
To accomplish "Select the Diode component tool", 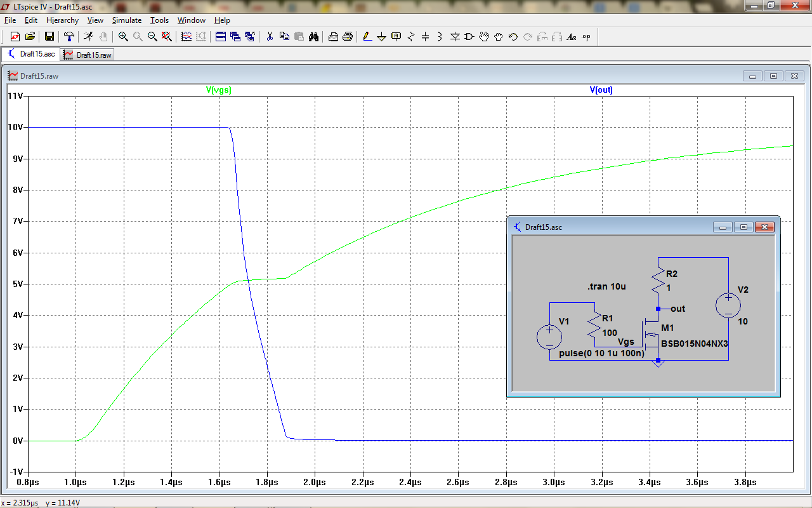I will click(x=455, y=37).
